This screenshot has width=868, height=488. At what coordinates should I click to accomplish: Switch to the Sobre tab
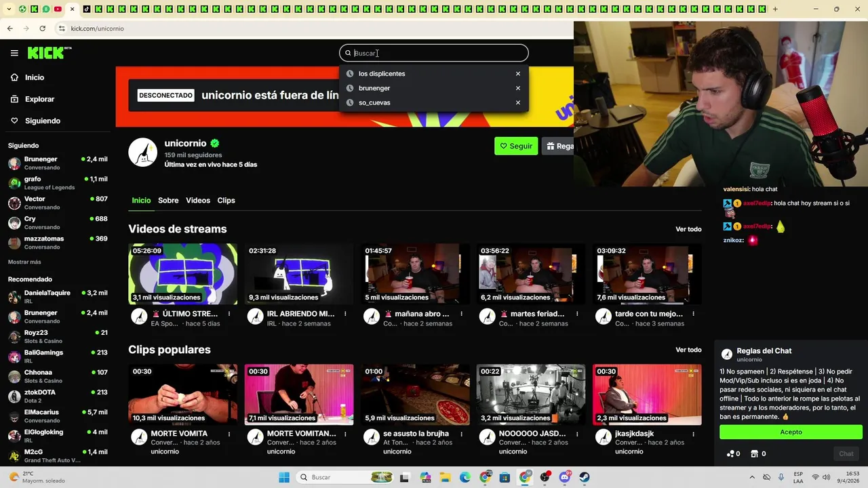168,201
